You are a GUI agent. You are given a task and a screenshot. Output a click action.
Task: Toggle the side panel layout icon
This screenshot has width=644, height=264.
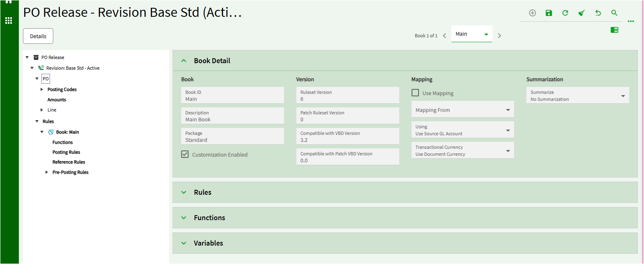[x=614, y=30]
